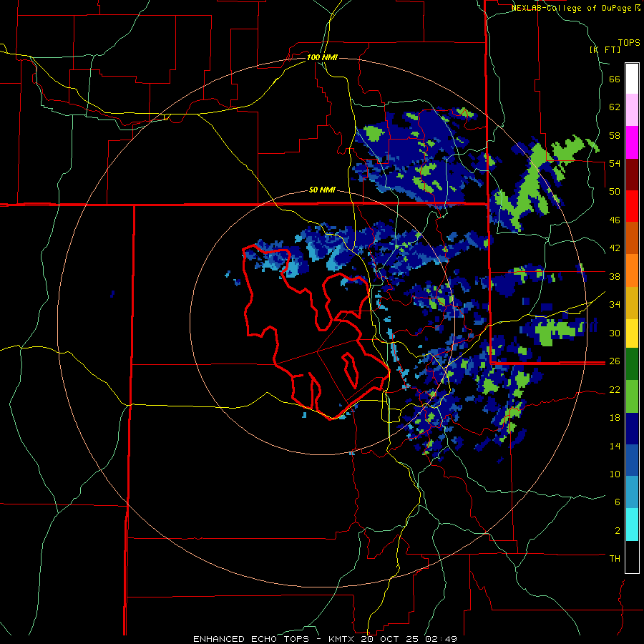Viewport: 644px width, 644px height.
Task: Pick the magenta legend swatch
Action: pyautogui.click(x=632, y=142)
